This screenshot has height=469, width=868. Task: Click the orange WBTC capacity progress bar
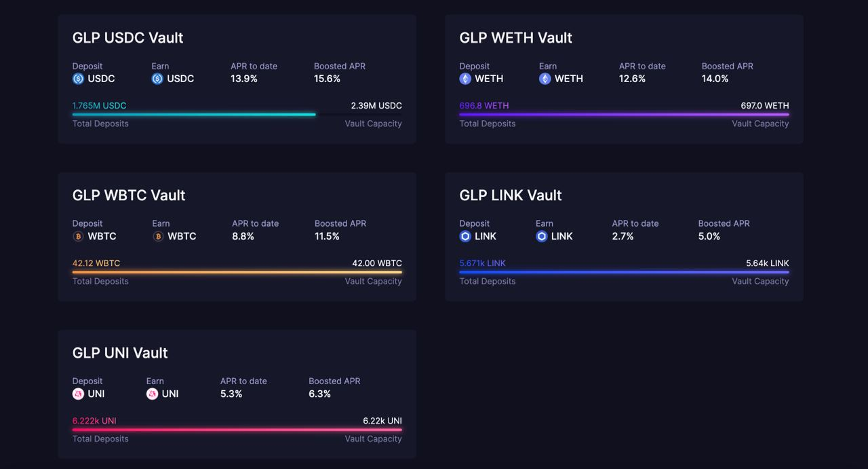[237, 272]
